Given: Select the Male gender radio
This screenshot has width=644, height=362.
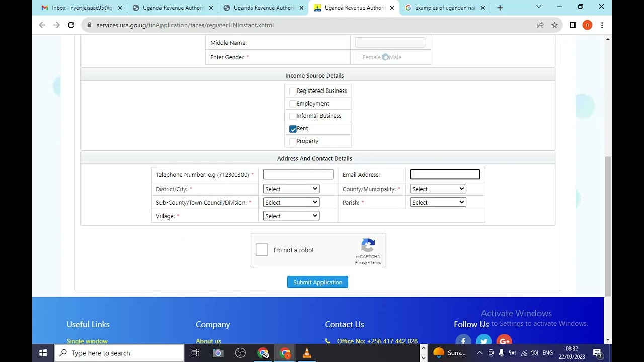Looking at the screenshot, I should click(x=385, y=57).
